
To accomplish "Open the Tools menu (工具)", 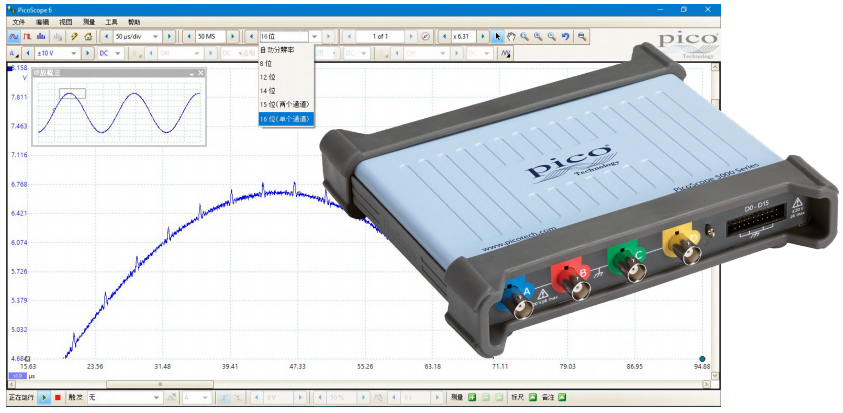I will coord(111,22).
